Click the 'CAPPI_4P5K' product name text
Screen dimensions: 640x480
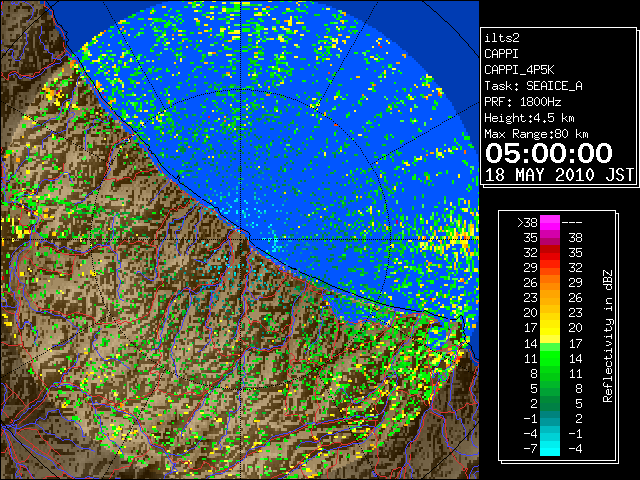tap(519, 70)
